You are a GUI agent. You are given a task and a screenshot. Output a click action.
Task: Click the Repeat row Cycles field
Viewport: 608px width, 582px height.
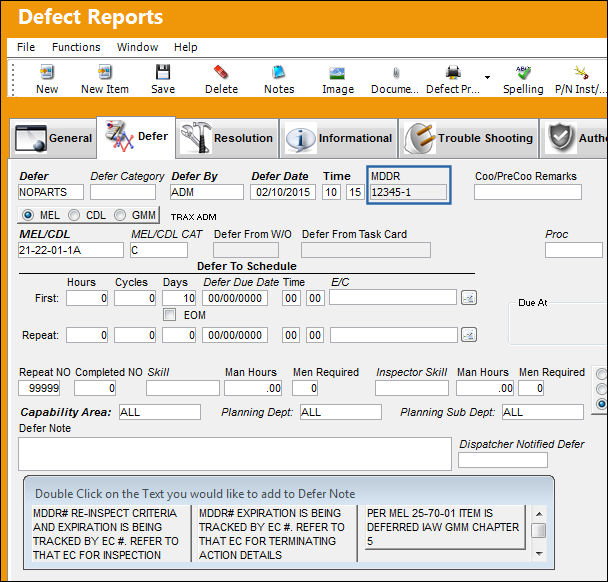(x=135, y=335)
